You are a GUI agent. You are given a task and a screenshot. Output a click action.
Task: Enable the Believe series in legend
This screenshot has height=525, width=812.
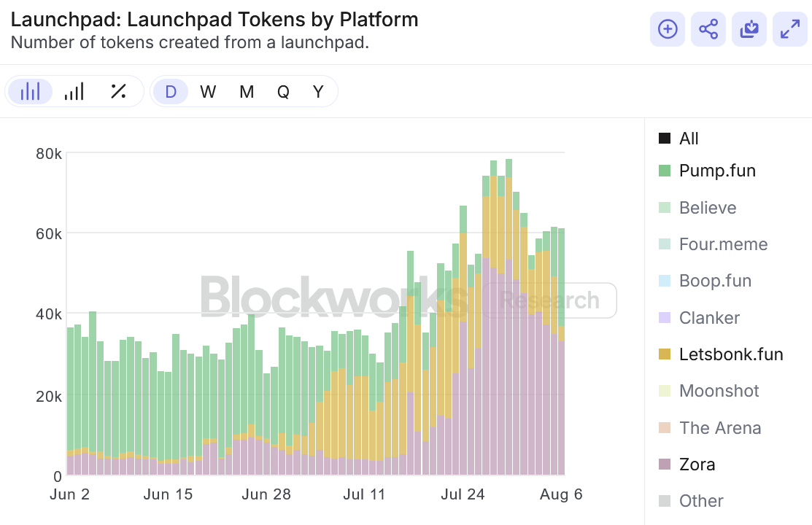point(707,208)
